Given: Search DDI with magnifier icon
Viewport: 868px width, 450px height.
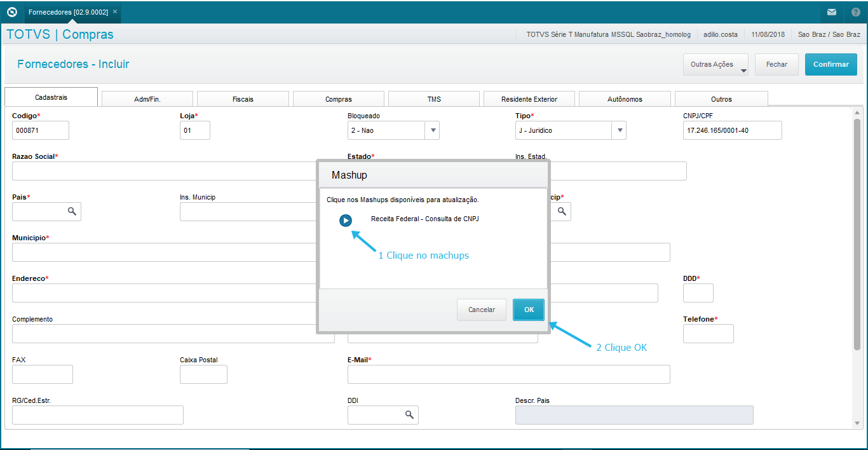Looking at the screenshot, I should [x=409, y=414].
